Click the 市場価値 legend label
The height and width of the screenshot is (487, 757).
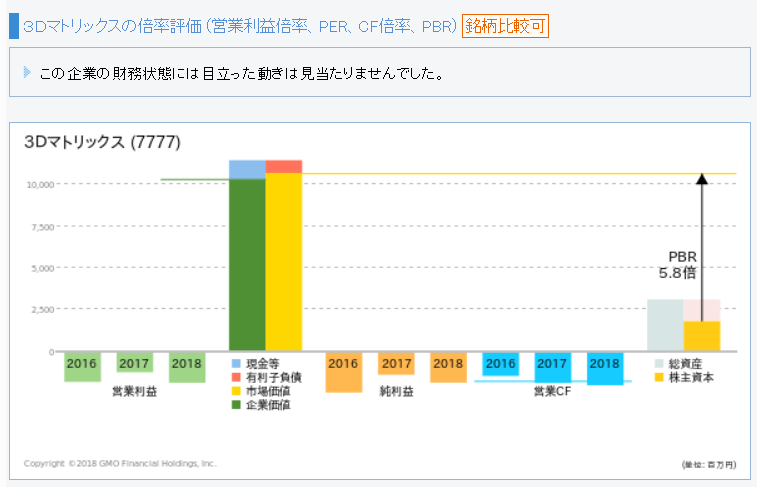point(268,391)
